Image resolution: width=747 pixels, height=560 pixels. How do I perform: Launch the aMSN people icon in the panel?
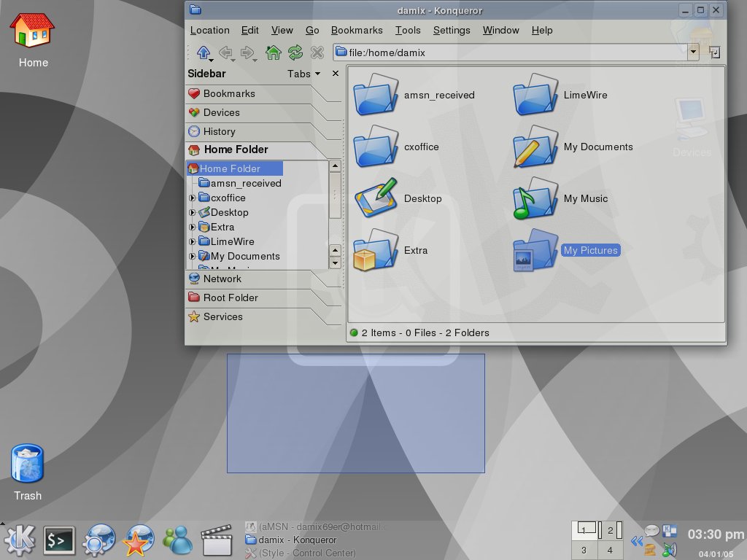178,540
